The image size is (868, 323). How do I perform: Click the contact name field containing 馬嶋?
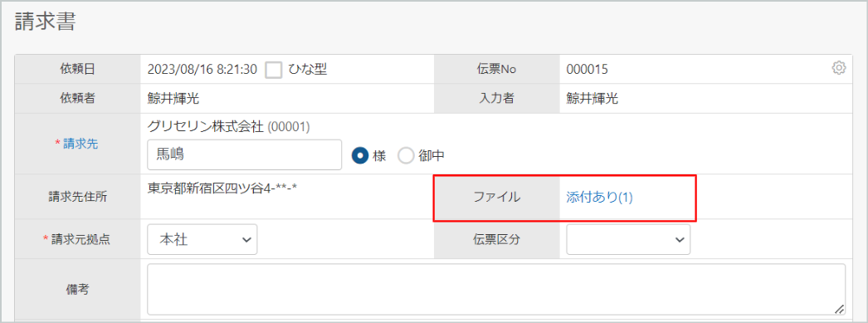pos(244,154)
